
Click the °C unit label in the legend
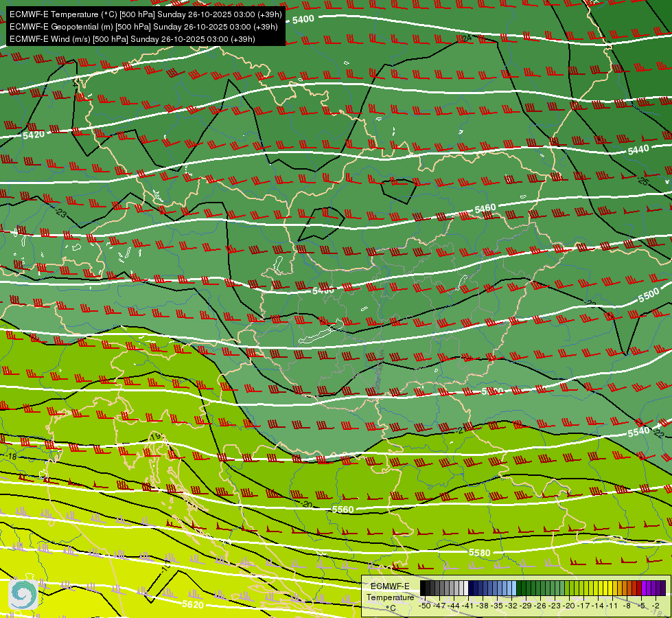[x=391, y=608]
